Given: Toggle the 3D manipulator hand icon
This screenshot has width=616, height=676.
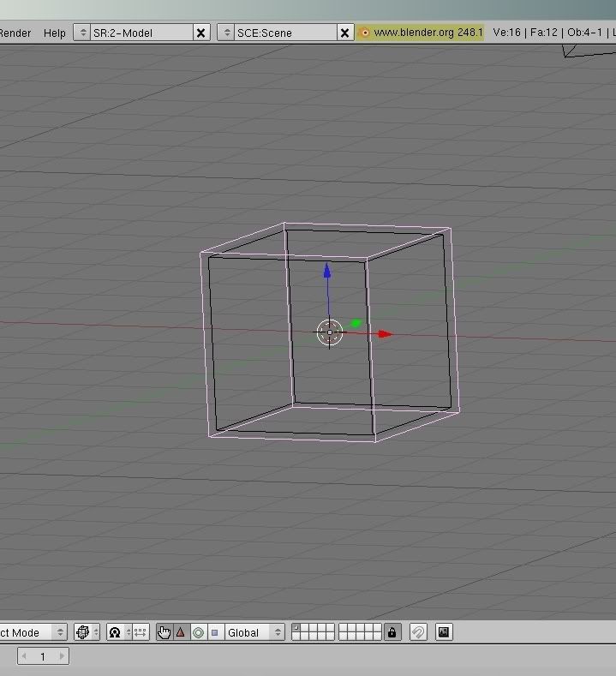Looking at the screenshot, I should (x=164, y=632).
